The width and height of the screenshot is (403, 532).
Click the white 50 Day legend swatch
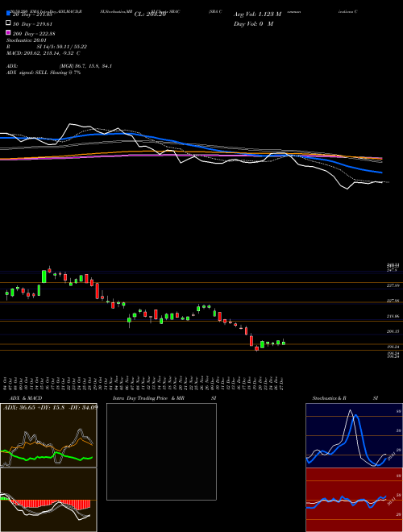[9, 23]
